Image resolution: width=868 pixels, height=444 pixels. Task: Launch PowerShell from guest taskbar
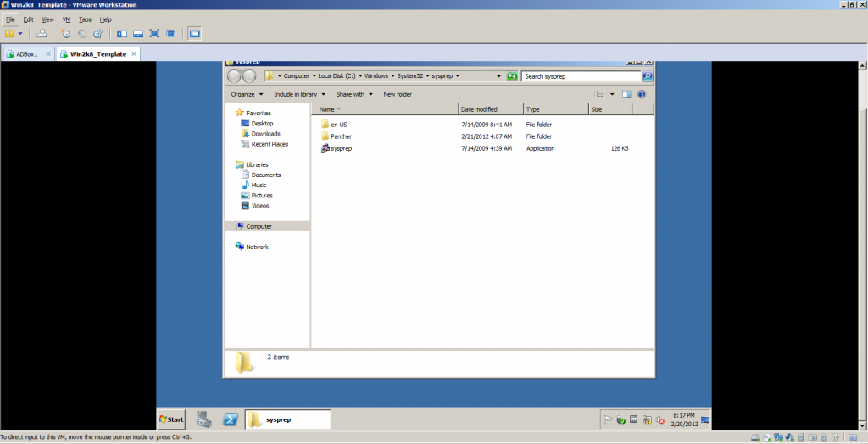click(x=231, y=419)
